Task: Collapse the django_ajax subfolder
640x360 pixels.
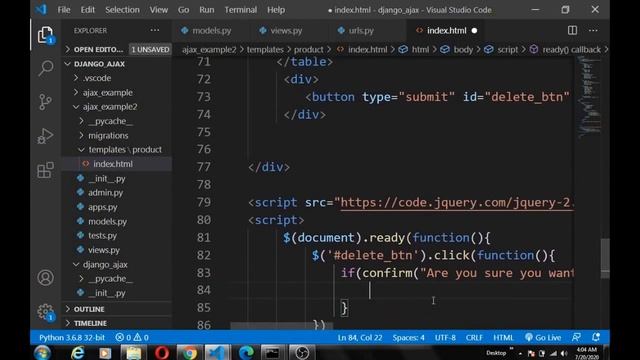Action: (x=105, y=264)
